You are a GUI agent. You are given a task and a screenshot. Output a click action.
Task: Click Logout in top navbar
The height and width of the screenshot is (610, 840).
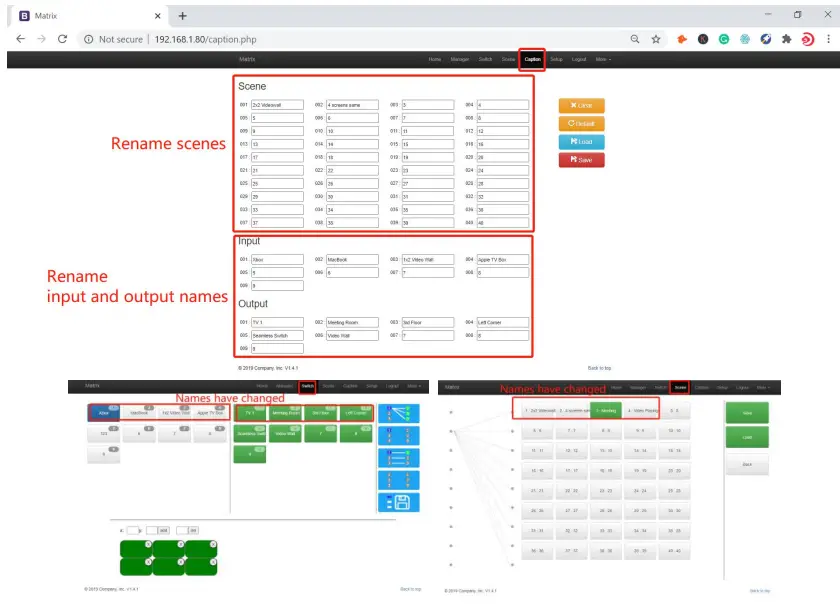point(579,59)
